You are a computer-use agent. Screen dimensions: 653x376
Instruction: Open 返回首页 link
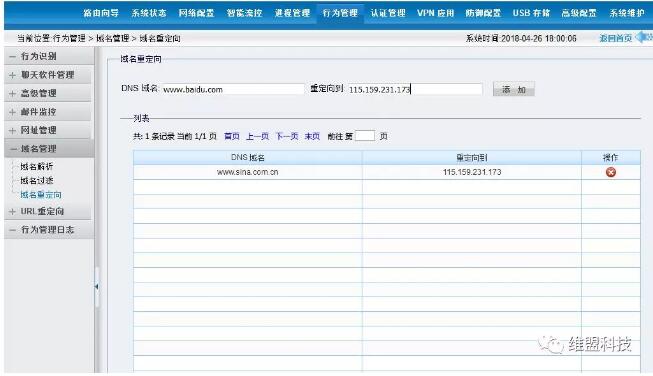[x=616, y=38]
